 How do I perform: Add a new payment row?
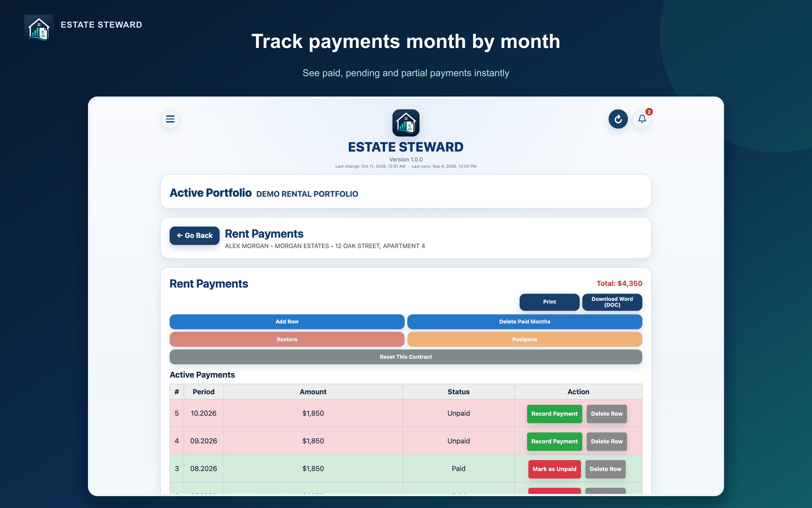point(287,321)
